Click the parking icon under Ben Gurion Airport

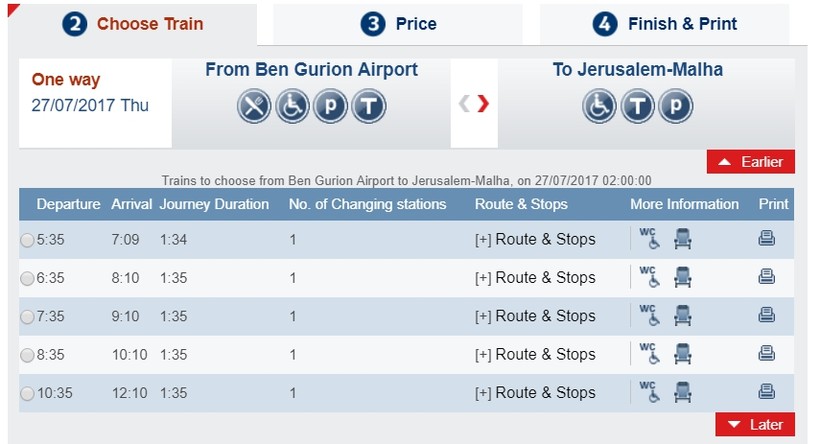[x=330, y=106]
